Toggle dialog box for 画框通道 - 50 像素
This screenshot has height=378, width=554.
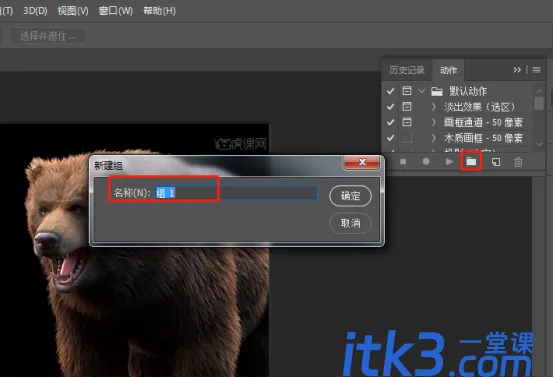[407, 122]
